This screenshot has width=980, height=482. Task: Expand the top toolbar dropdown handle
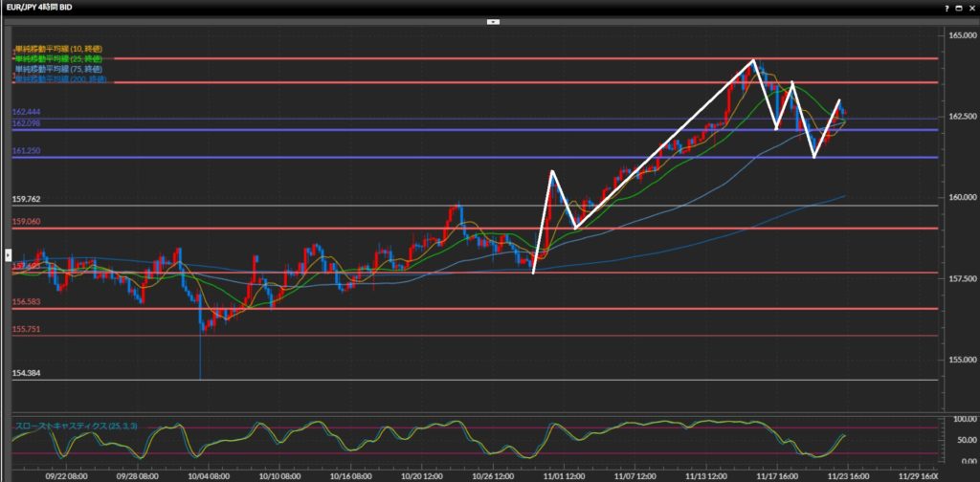pos(492,20)
